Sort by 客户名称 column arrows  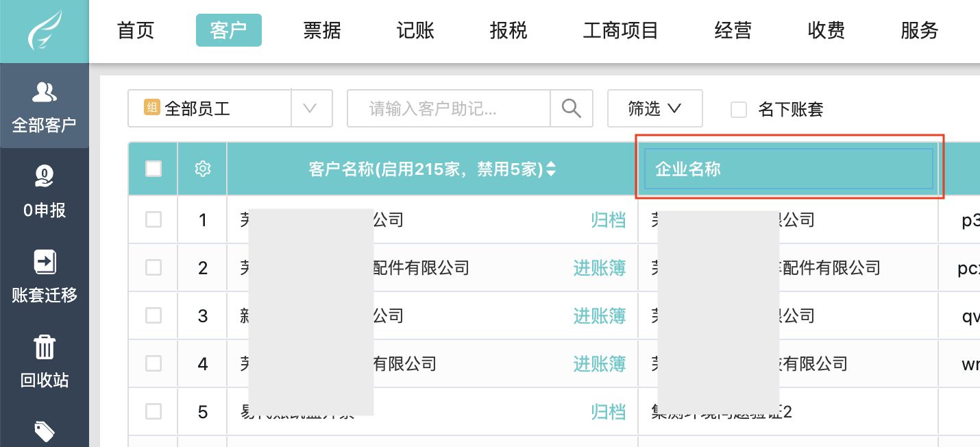550,169
